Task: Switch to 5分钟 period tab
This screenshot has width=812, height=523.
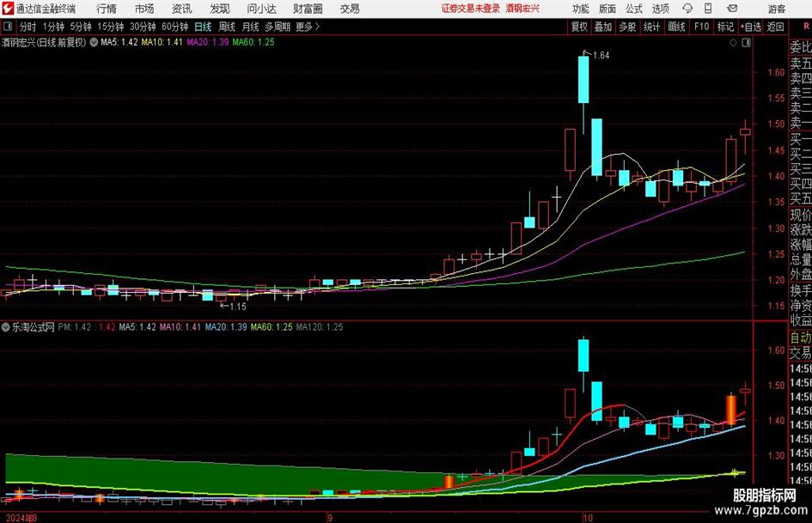Action: tap(81, 27)
